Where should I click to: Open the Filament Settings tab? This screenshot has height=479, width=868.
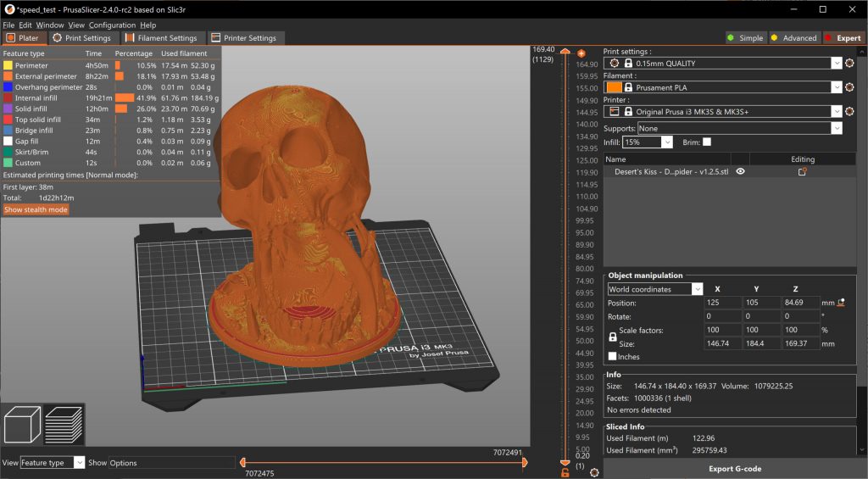160,38
